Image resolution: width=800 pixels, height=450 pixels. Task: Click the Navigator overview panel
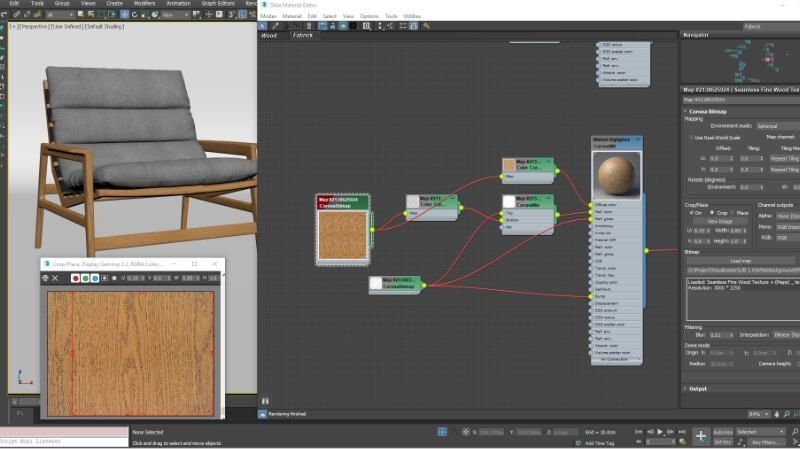point(740,61)
